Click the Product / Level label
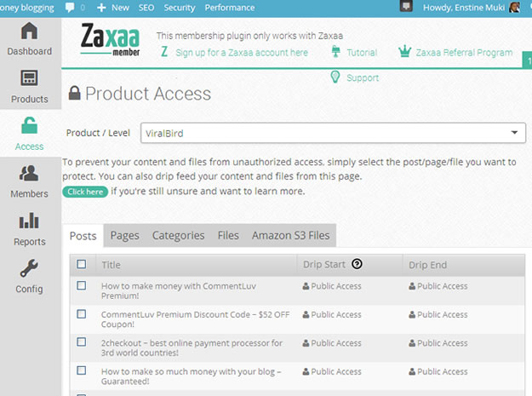 pyautogui.click(x=98, y=133)
